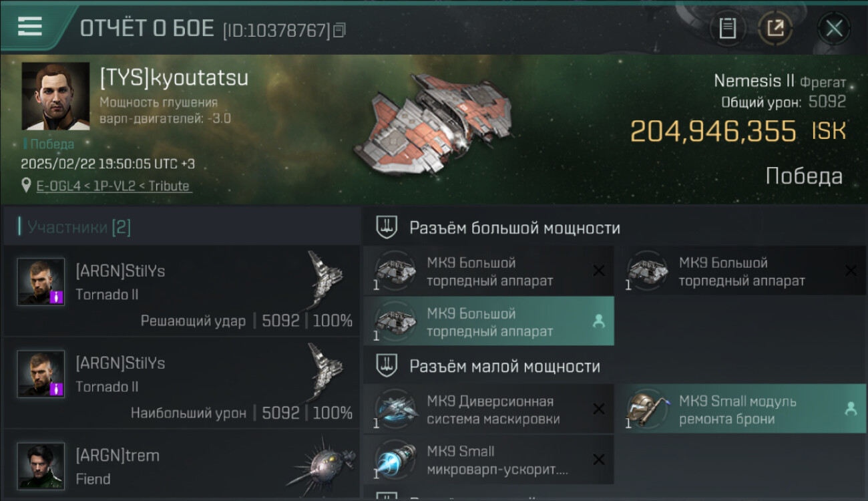The image size is (868, 501).
Task: Select MK9 Small armor repair module
Action: [740, 409]
